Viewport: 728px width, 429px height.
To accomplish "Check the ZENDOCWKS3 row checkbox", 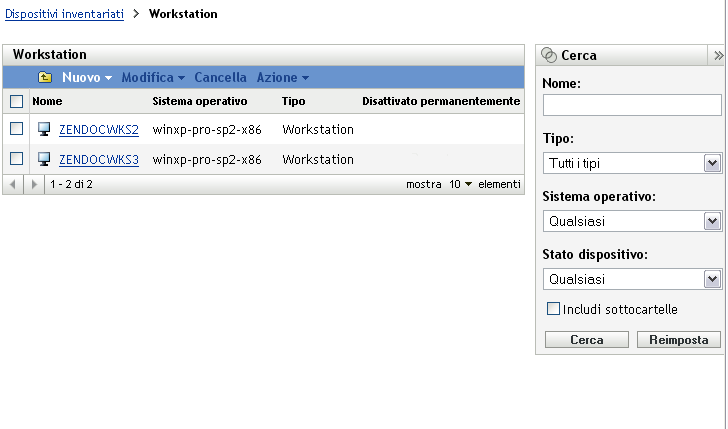I will click(x=16, y=160).
